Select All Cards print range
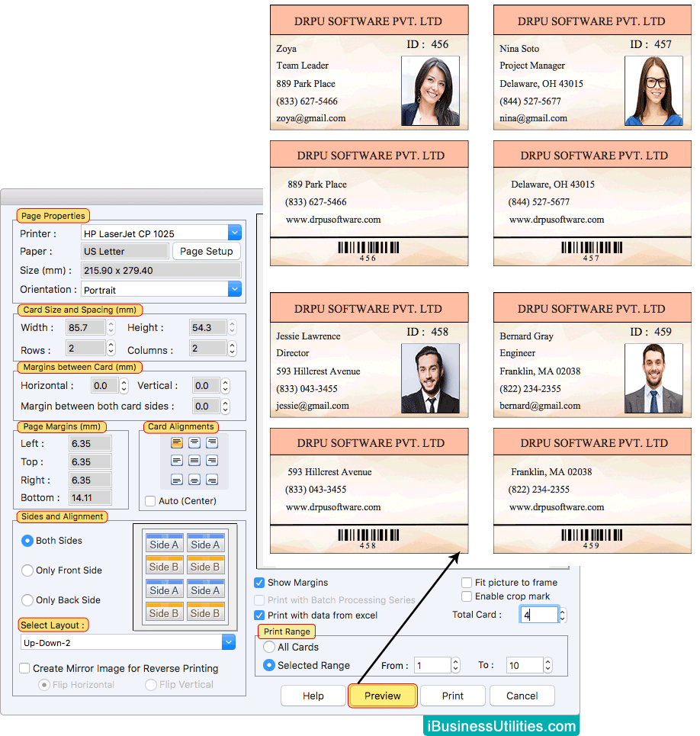700x736 pixels. 269,647
